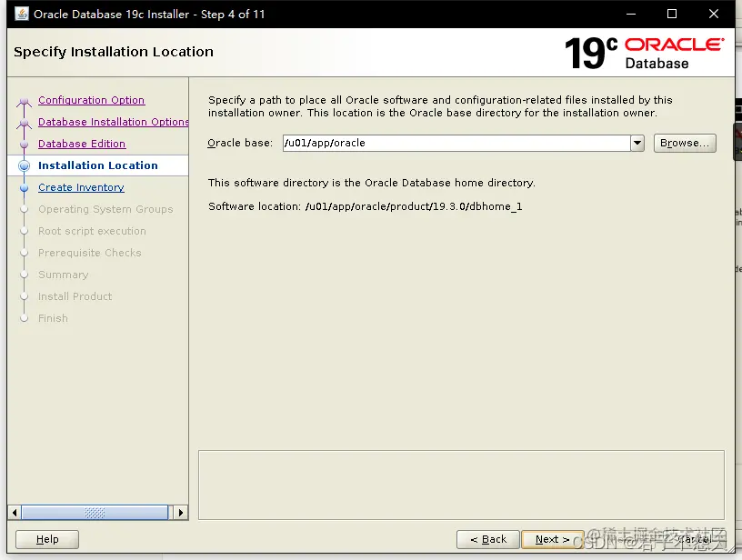742x560 pixels.
Task: Go to Database Installation Options step
Action: pos(113,122)
